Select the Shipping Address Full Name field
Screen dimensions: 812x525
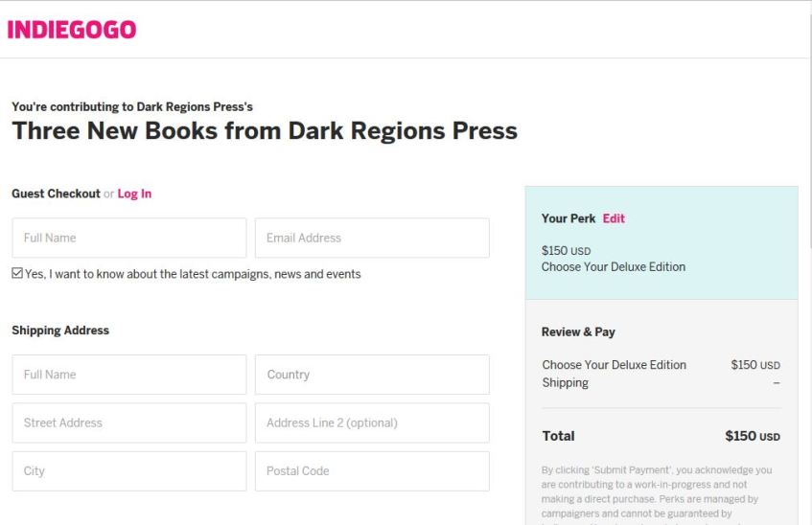pos(129,375)
